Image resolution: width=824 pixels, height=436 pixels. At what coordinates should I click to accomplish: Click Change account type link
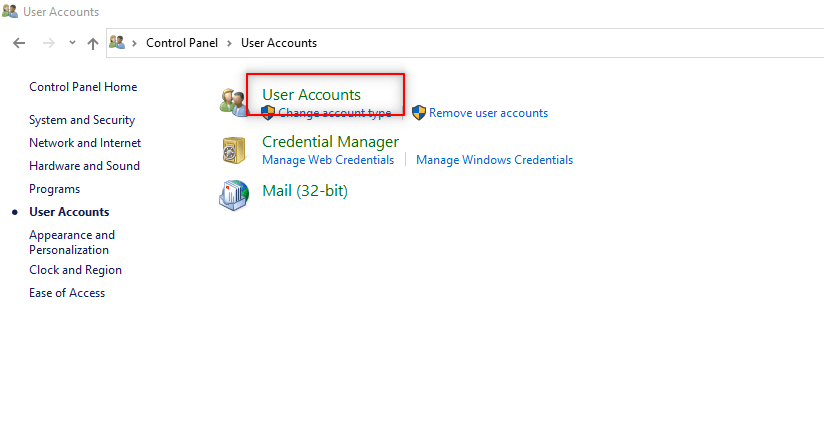click(335, 113)
